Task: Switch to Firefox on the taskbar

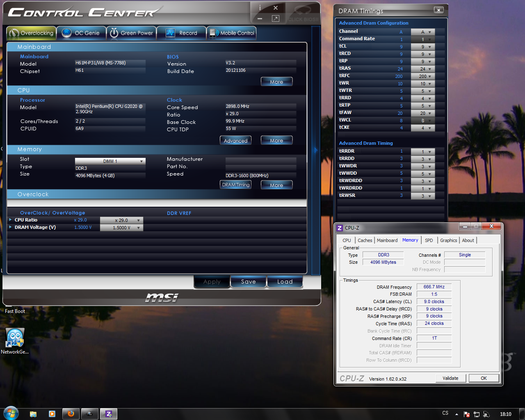Action: click(71, 414)
